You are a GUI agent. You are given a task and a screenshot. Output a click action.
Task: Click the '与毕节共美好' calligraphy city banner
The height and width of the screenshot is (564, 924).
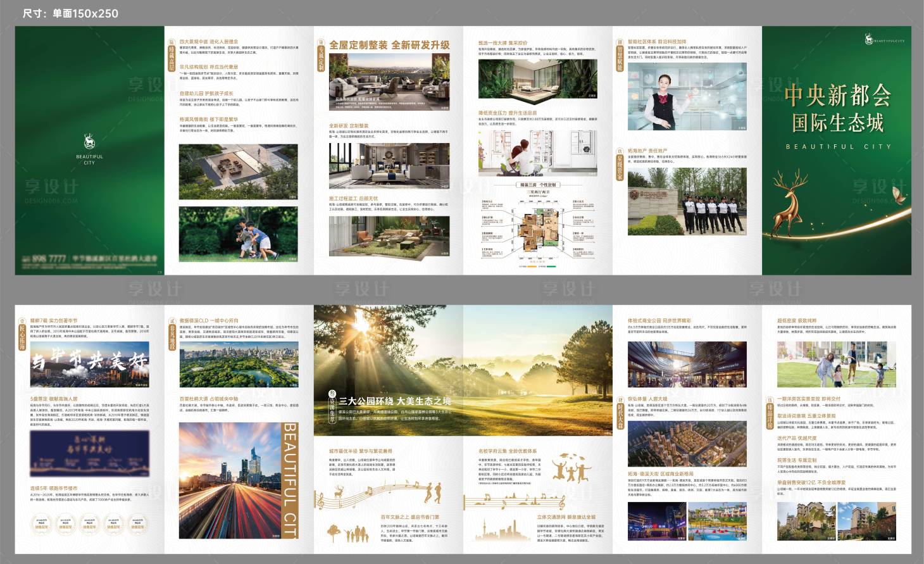[x=90, y=365]
